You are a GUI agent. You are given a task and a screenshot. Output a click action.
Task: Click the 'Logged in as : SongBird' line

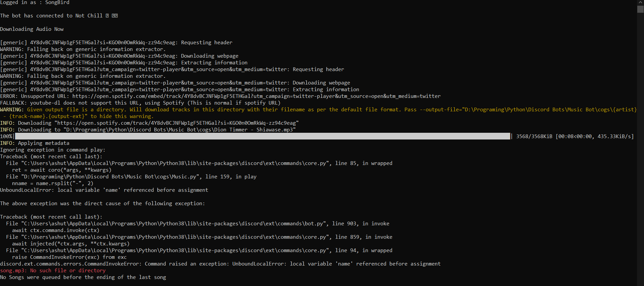[35, 3]
